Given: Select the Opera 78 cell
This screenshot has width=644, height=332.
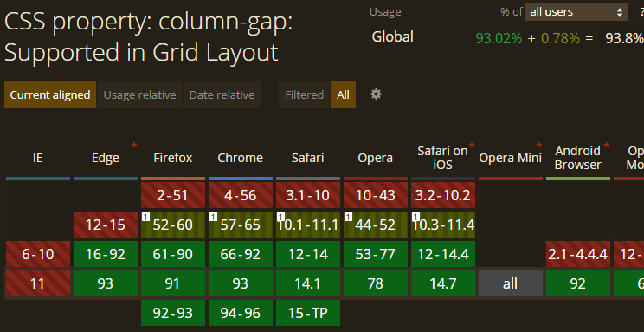Looking at the screenshot, I should 376,283.
